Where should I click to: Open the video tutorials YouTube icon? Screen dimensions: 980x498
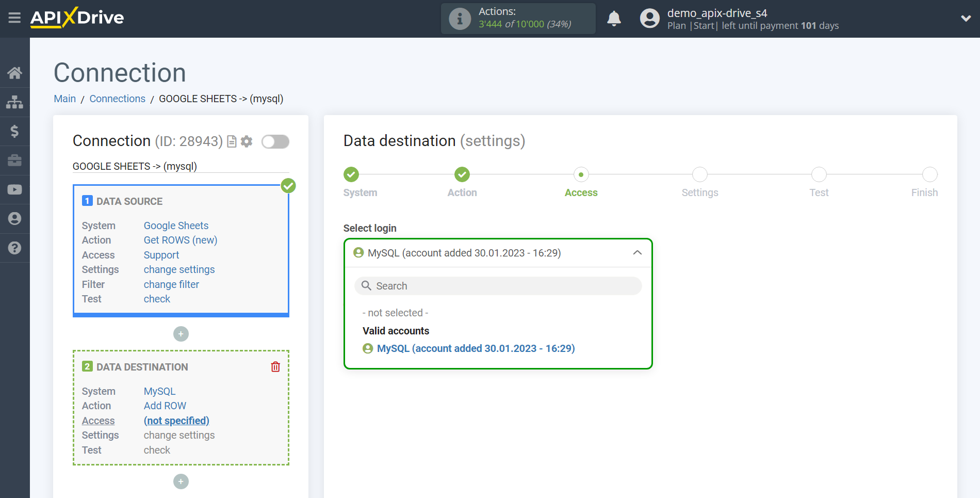(14, 189)
